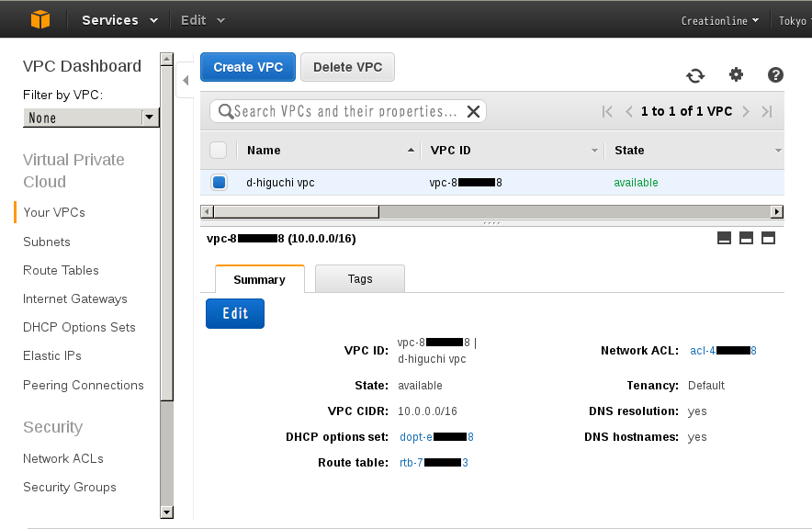Click the table horizontal scrollbar thumb
Screen dimensions: 812x529
[297, 212]
